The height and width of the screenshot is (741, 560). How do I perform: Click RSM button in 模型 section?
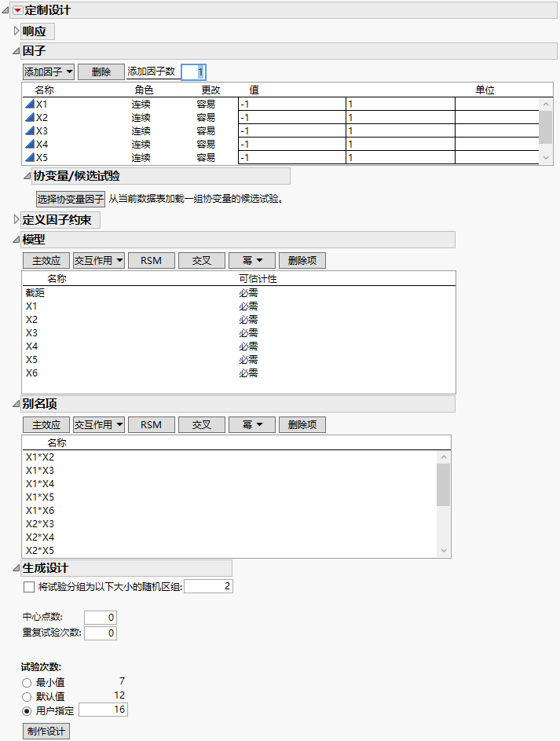coord(151,260)
